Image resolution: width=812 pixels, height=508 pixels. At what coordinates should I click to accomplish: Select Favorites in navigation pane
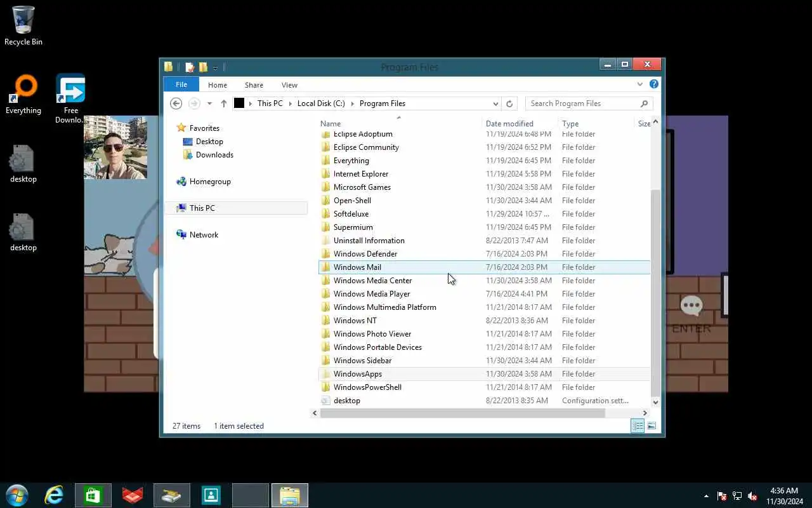204,128
